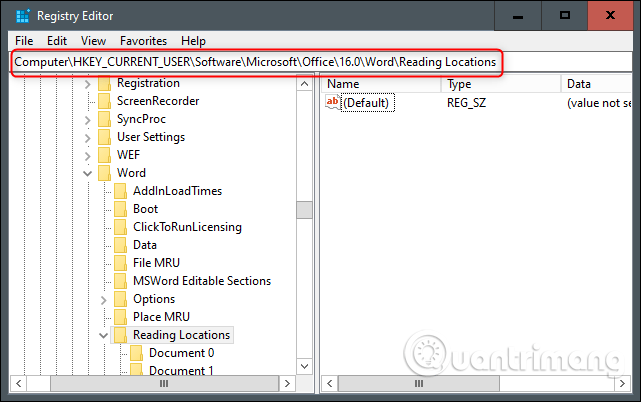Select the Data folder icon
Screen dimensions: 641x402
click(x=121, y=245)
